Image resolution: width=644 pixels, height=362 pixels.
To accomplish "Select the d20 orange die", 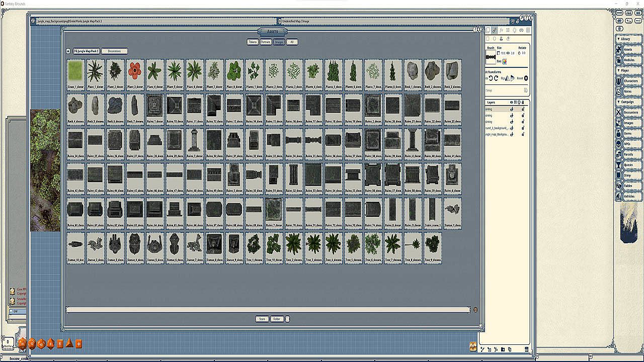I will [x=22, y=344].
